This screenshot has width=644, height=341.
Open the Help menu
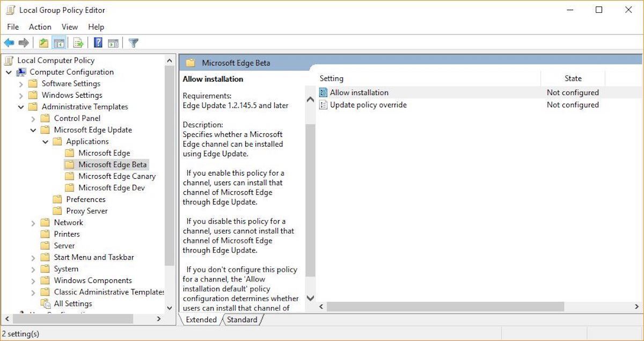coord(96,27)
